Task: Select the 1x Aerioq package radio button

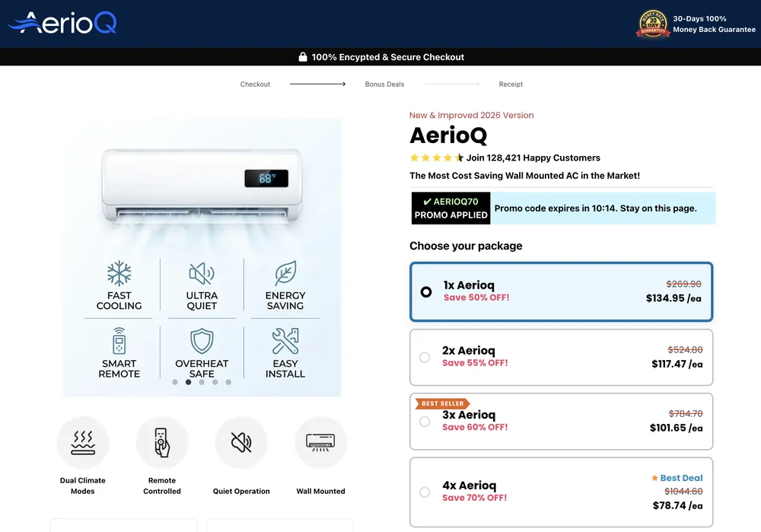Action: (x=426, y=292)
